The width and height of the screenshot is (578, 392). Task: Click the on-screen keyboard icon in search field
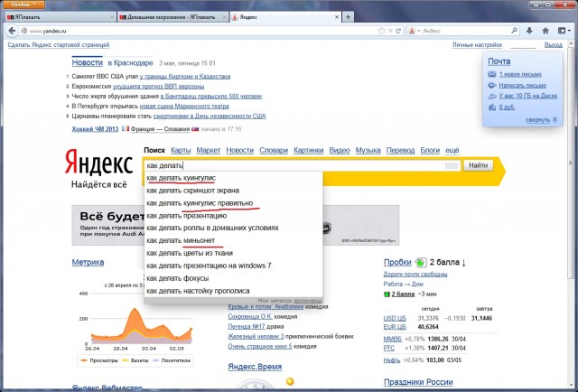(451, 166)
